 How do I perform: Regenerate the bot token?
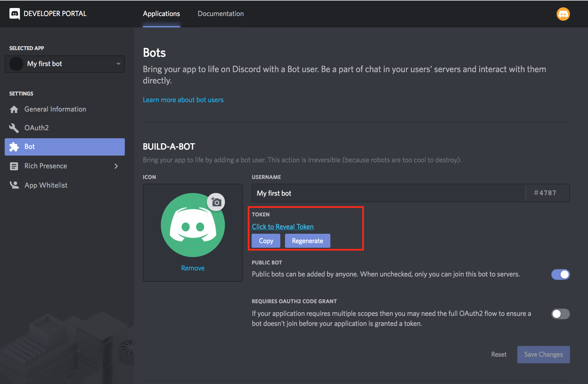[307, 241]
